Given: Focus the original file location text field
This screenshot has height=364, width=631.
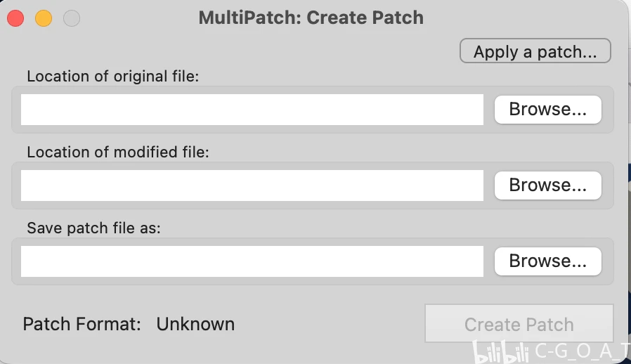Looking at the screenshot, I should [252, 110].
